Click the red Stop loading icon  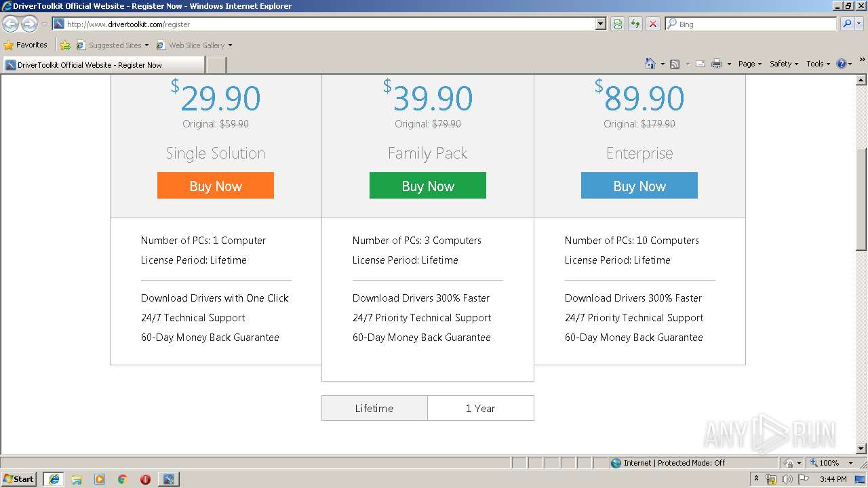652,24
